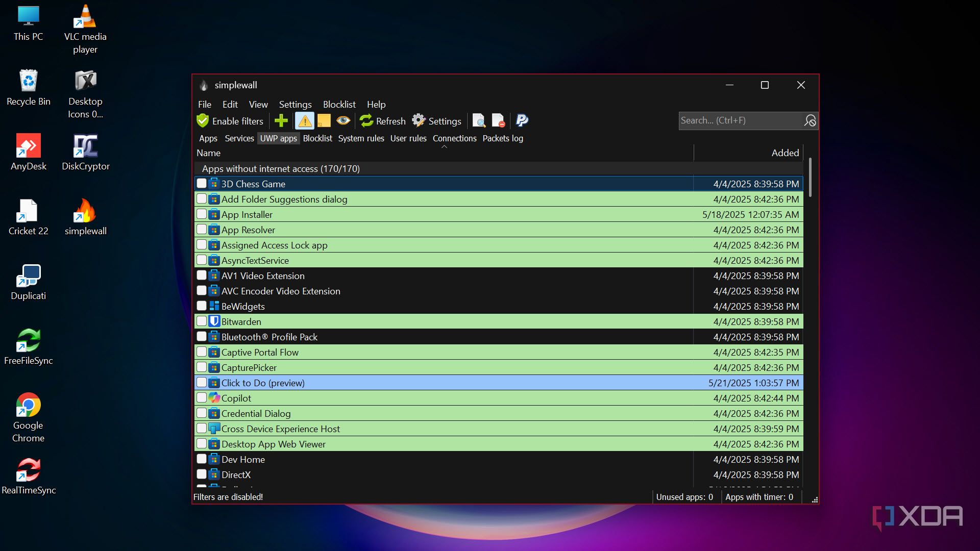Click the green plus add-rule icon

pos(281,121)
